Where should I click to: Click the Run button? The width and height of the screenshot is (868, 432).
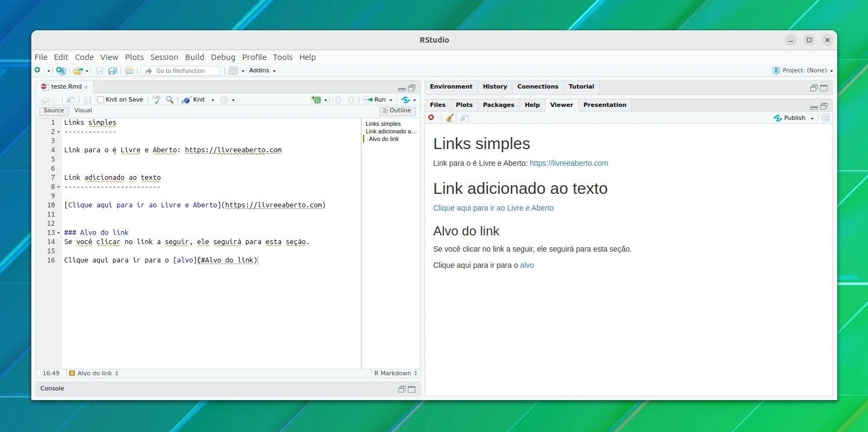[375, 100]
